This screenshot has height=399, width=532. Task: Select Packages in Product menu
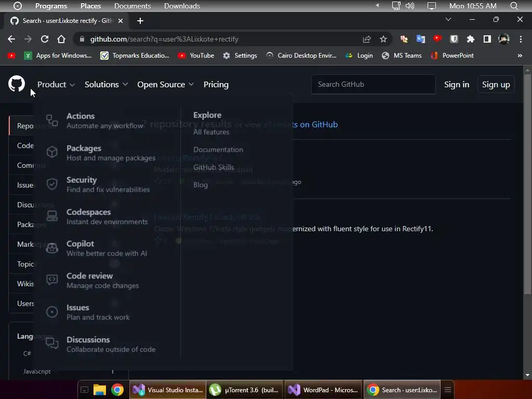(111, 153)
